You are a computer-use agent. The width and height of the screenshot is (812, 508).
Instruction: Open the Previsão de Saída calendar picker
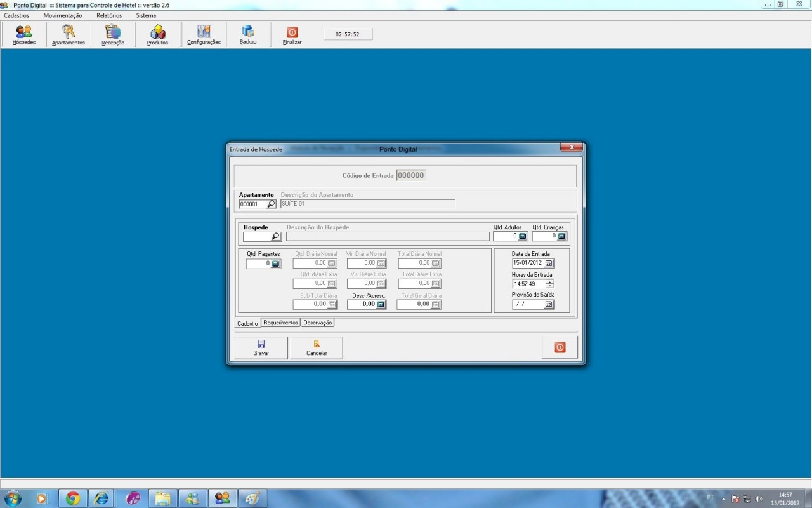click(549, 304)
